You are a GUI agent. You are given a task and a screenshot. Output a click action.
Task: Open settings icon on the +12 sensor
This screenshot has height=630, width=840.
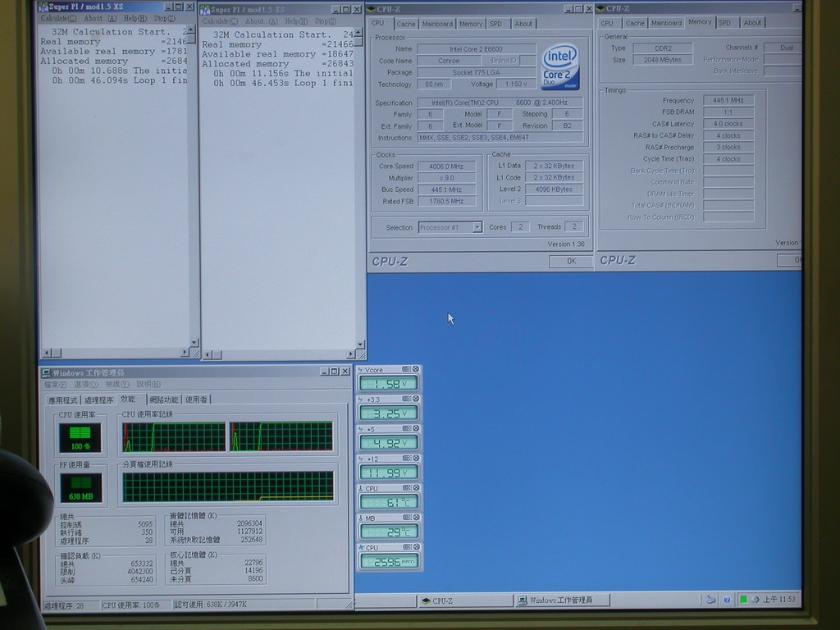click(x=407, y=458)
